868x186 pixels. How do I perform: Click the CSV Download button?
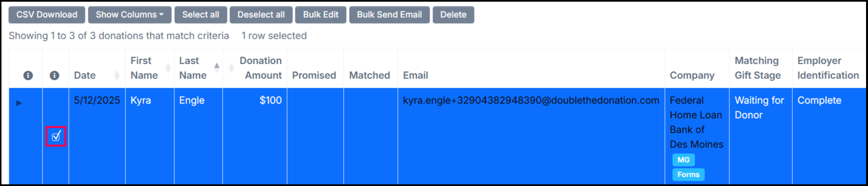[47, 15]
